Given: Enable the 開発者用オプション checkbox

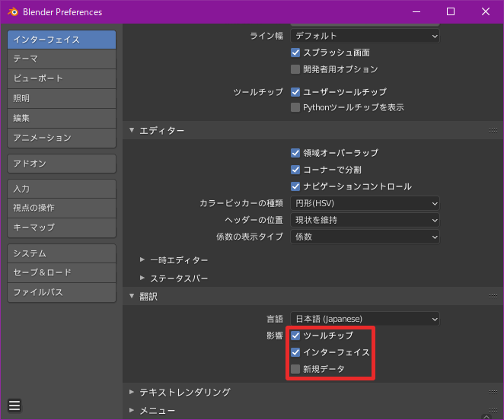Looking at the screenshot, I should click(x=295, y=69).
